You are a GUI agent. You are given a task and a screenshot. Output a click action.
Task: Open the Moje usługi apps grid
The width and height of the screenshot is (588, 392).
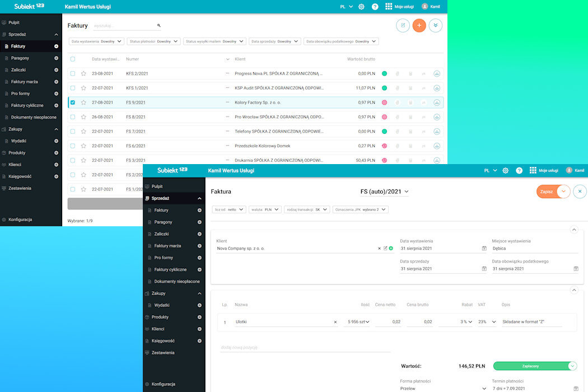[389, 6]
